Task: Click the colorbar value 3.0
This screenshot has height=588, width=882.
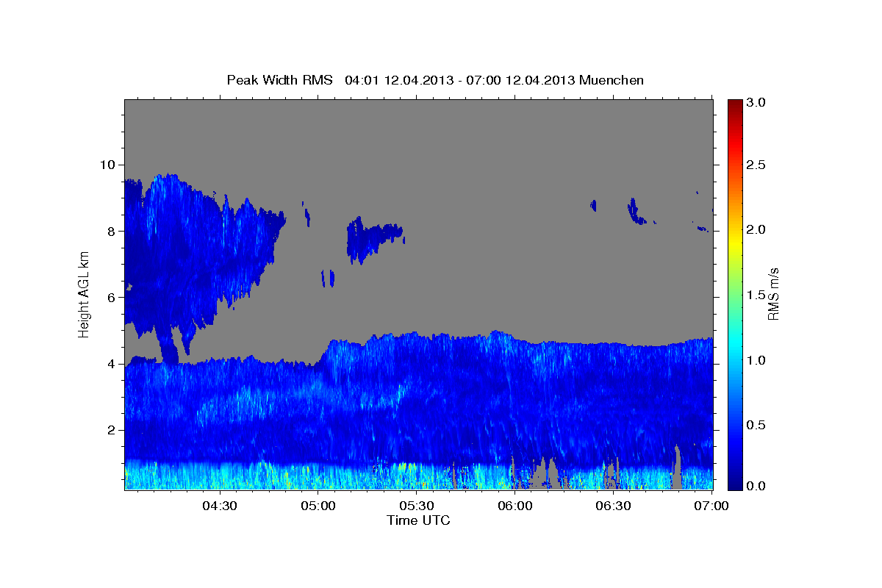Action: [757, 103]
